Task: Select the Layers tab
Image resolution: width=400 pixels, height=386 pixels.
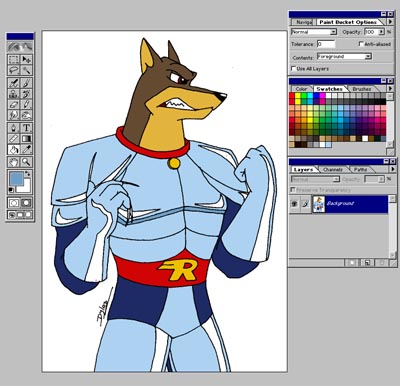Action: pos(303,170)
